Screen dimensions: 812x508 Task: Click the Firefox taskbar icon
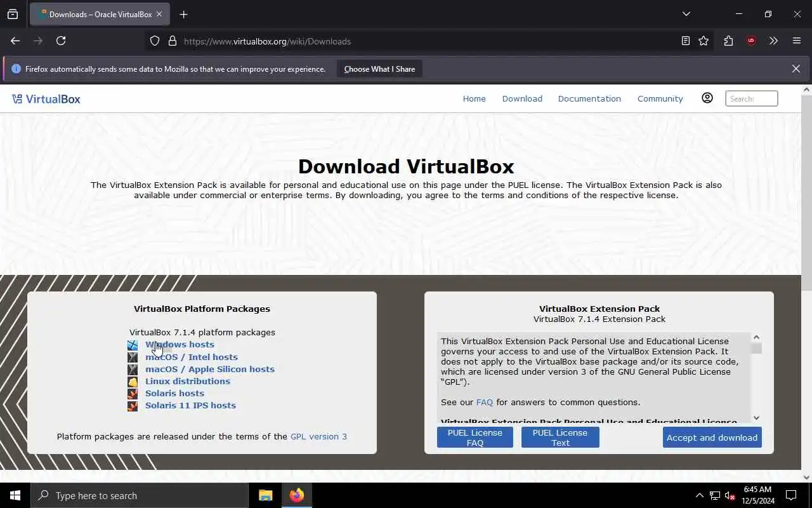click(297, 495)
